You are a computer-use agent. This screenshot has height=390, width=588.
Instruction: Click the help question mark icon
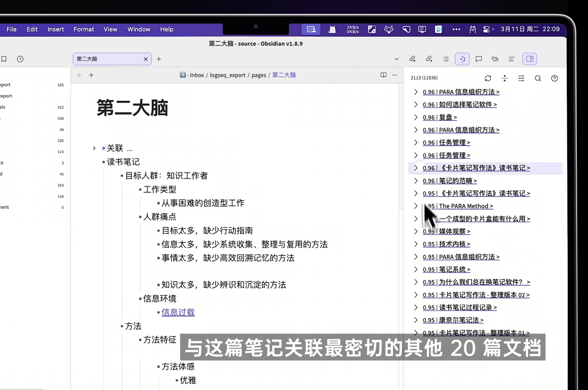coord(554,78)
